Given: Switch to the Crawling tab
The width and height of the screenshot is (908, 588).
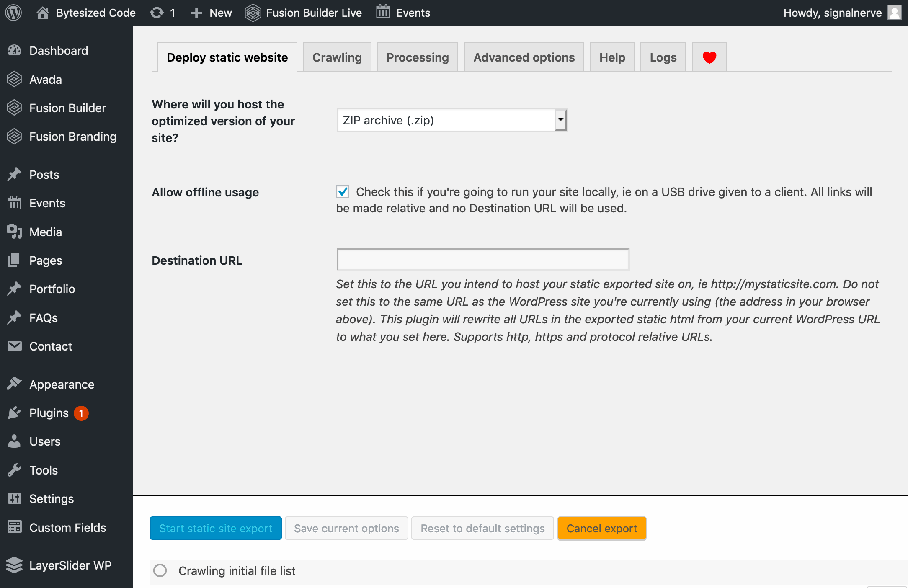Looking at the screenshot, I should [337, 57].
